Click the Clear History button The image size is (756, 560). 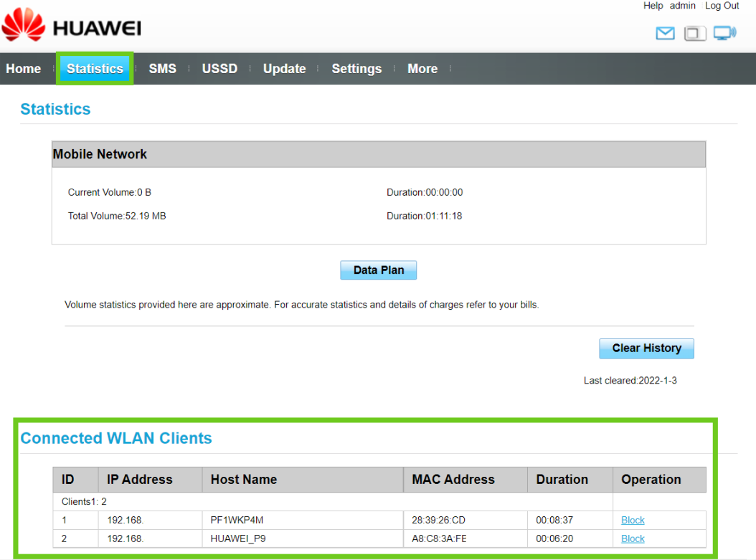click(646, 348)
